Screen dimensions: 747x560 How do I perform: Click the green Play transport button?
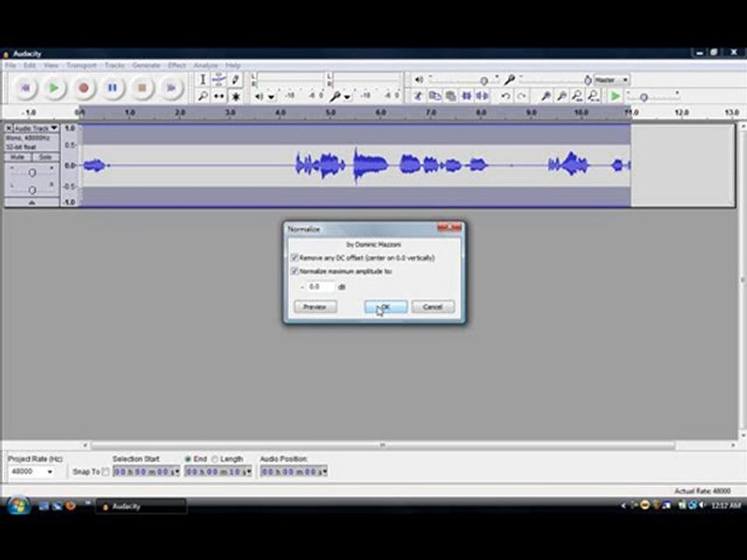tap(54, 88)
